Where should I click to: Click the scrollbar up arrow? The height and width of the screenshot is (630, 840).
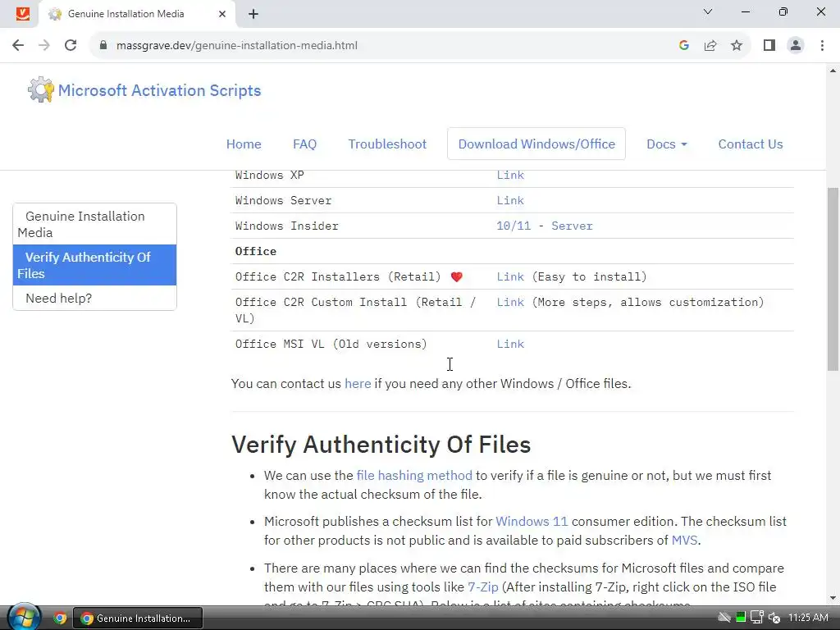[833, 71]
